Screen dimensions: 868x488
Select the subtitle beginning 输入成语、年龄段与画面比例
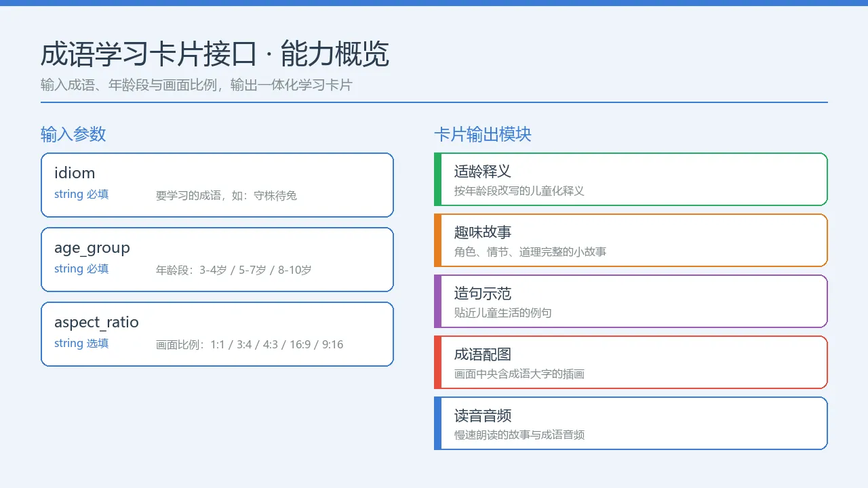tap(197, 85)
